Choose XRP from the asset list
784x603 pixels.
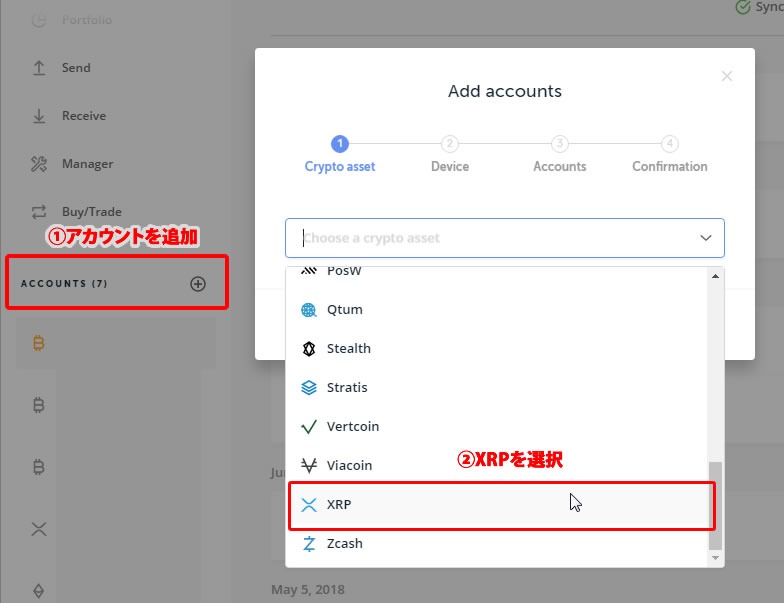pyautogui.click(x=496, y=504)
